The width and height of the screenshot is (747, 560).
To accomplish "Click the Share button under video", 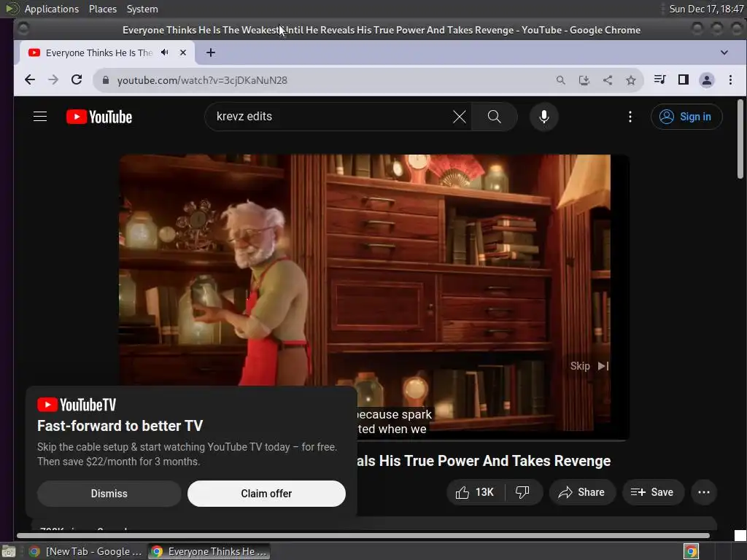I will [581, 492].
